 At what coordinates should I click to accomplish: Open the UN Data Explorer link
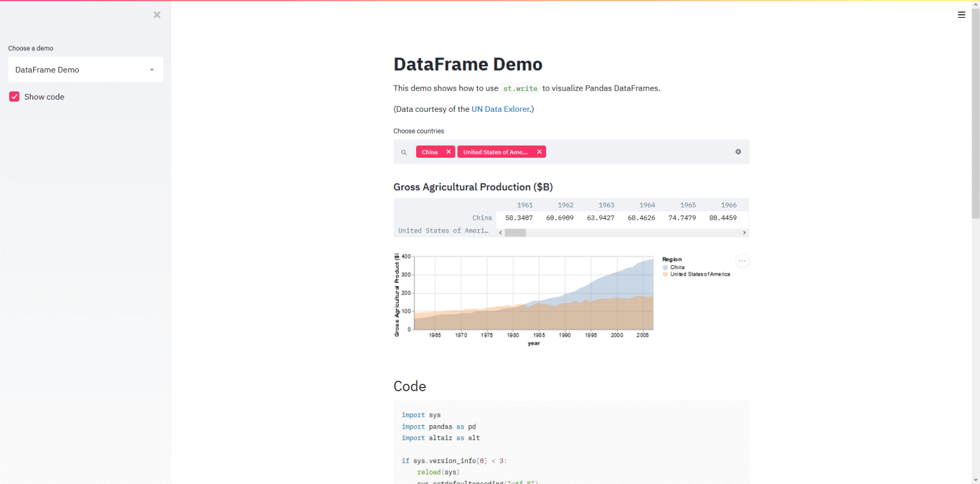500,109
